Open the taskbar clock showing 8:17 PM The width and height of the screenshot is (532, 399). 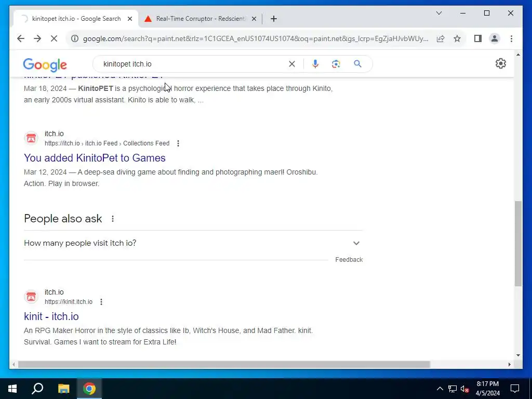[487, 389]
